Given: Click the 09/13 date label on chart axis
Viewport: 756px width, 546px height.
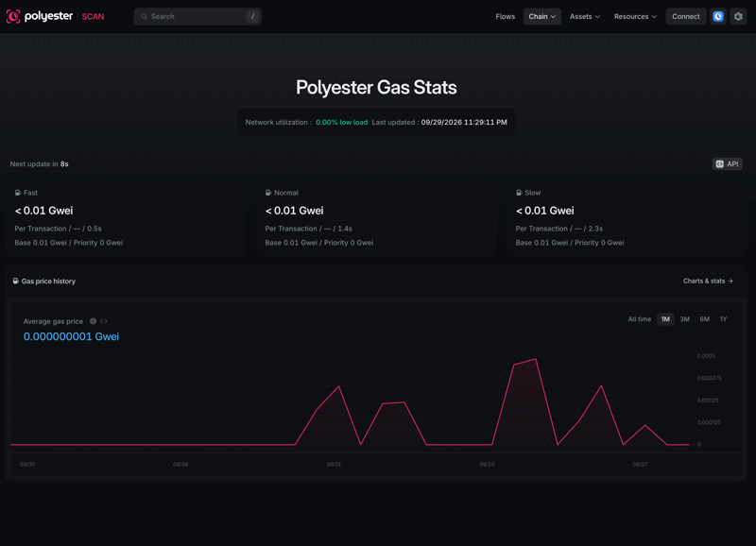Looking at the screenshot, I should point(334,465).
